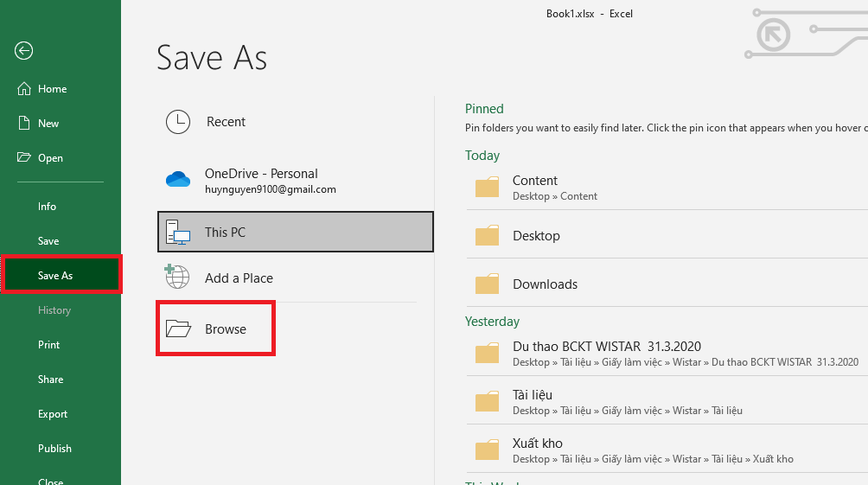The height and width of the screenshot is (485, 868).
Task: Select Publish in the sidebar
Action: click(54, 449)
